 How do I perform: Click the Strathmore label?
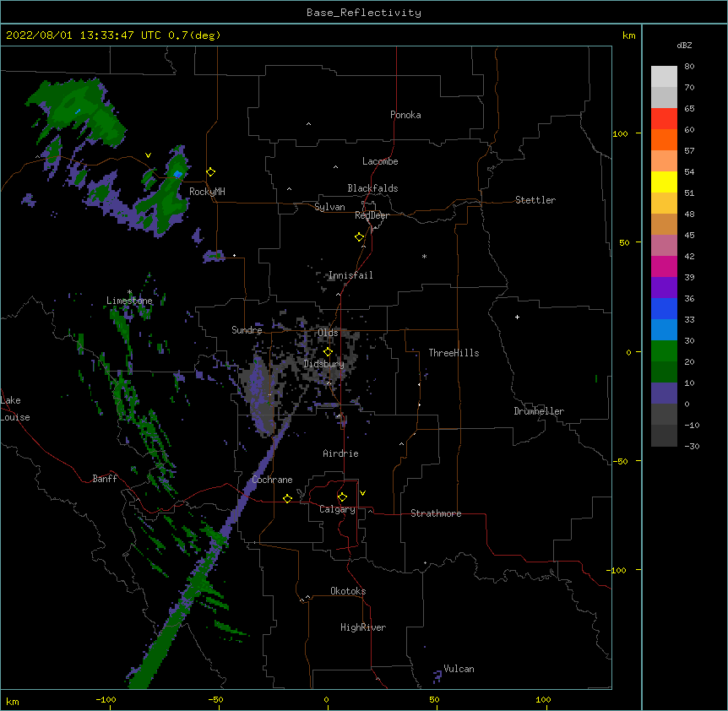[x=436, y=513]
